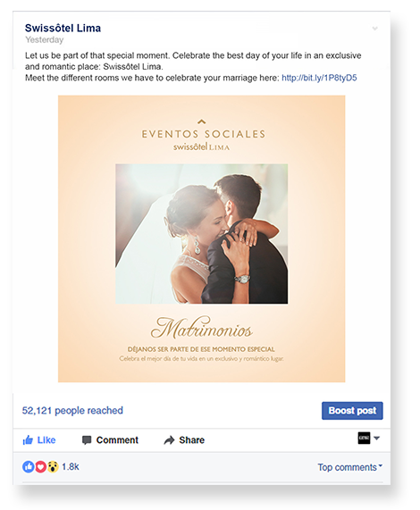Image resolution: width=420 pixels, height=510 pixels.
Task: Open the post options chevron menu
Action: pyautogui.click(x=374, y=29)
